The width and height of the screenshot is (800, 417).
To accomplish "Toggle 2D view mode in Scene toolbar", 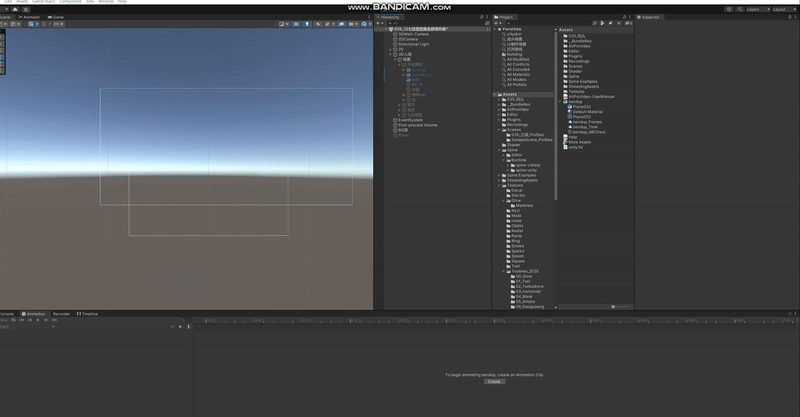I will (x=296, y=24).
